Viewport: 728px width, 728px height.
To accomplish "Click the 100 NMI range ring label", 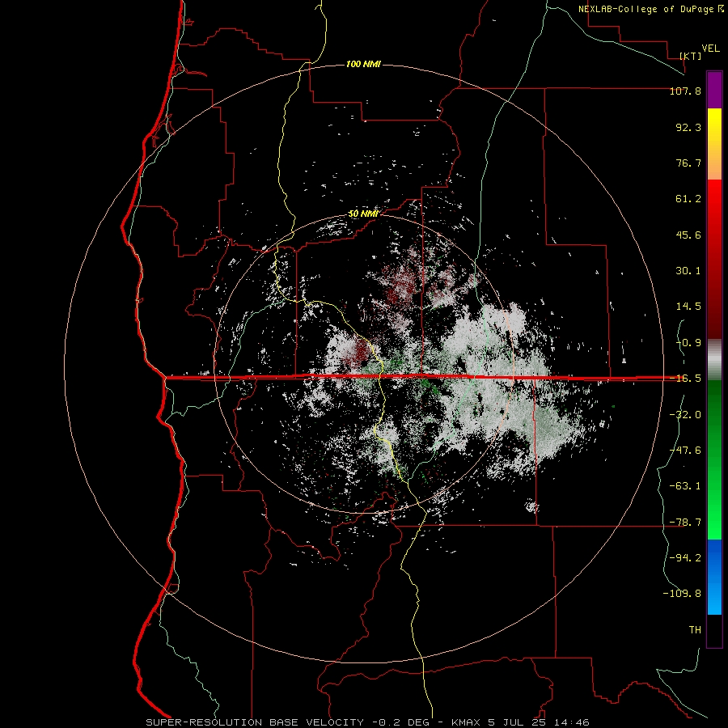I will [363, 64].
